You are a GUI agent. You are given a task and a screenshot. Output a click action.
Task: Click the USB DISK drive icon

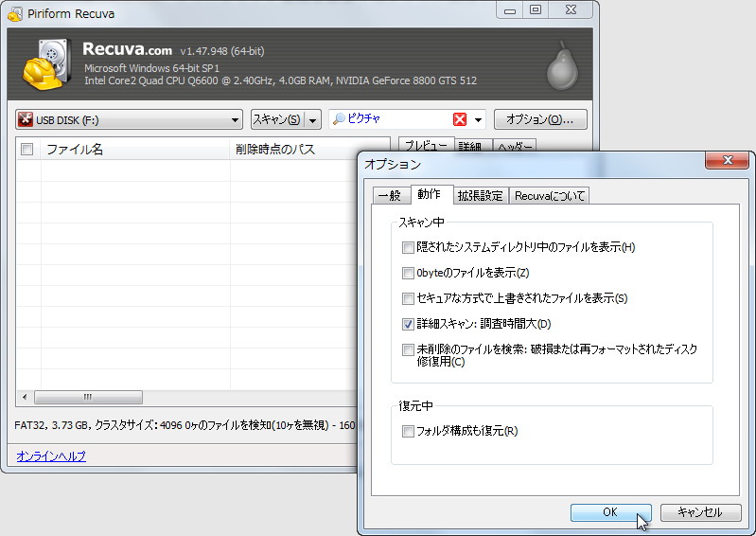pos(25,119)
